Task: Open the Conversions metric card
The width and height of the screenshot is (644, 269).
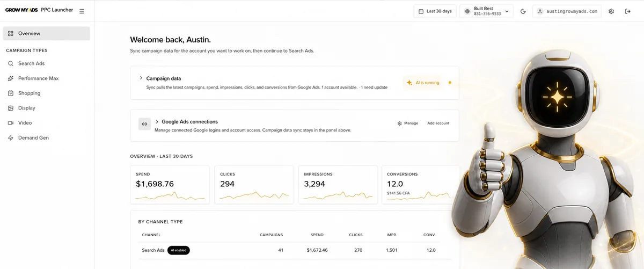Action: [x=420, y=185]
